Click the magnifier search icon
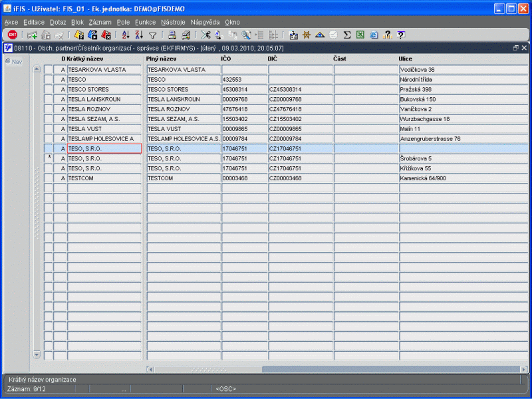Screen dimensions: 532x399 tap(246, 35)
